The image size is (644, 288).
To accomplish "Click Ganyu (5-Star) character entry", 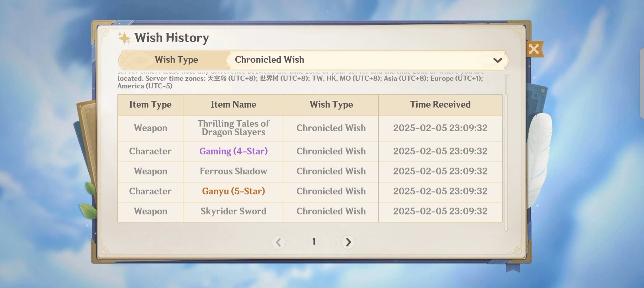I will [233, 191].
